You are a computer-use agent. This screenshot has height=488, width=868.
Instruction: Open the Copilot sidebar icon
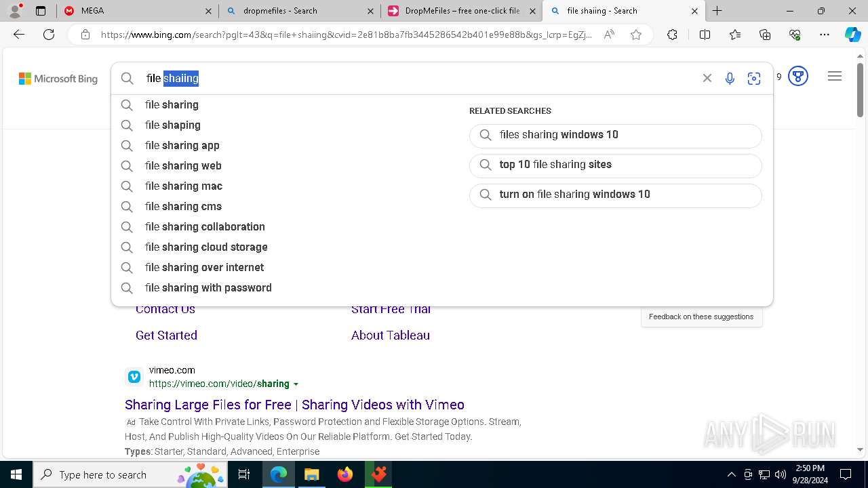(852, 35)
